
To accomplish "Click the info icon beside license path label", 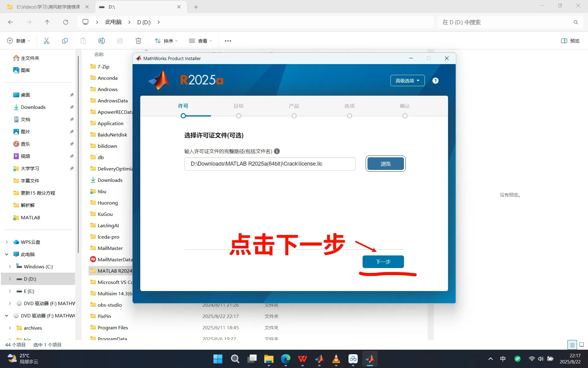I will coord(277,151).
